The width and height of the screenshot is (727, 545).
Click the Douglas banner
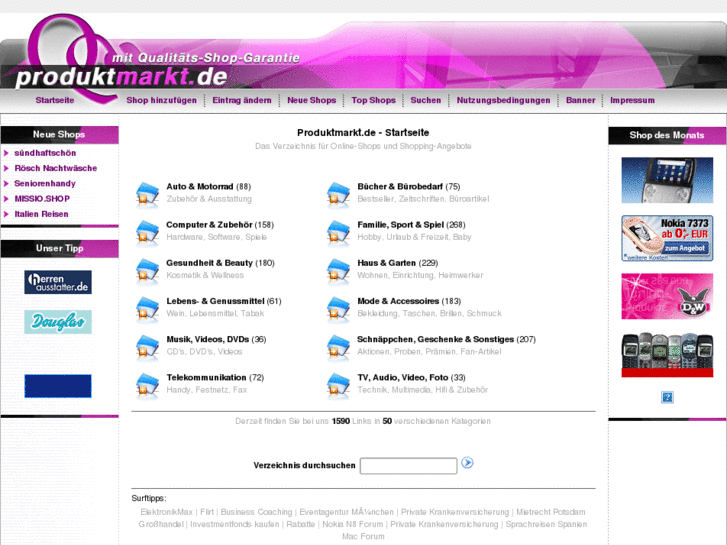[x=58, y=322]
